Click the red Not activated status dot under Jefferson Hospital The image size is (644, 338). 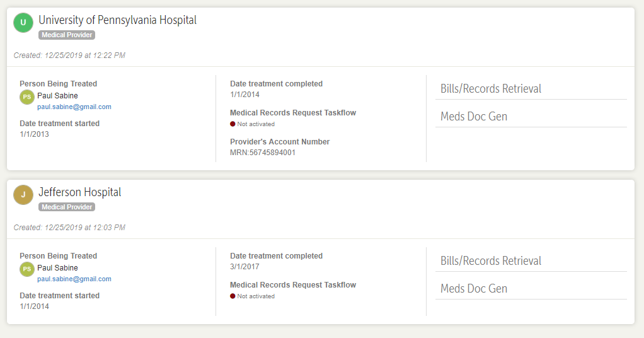click(x=233, y=296)
